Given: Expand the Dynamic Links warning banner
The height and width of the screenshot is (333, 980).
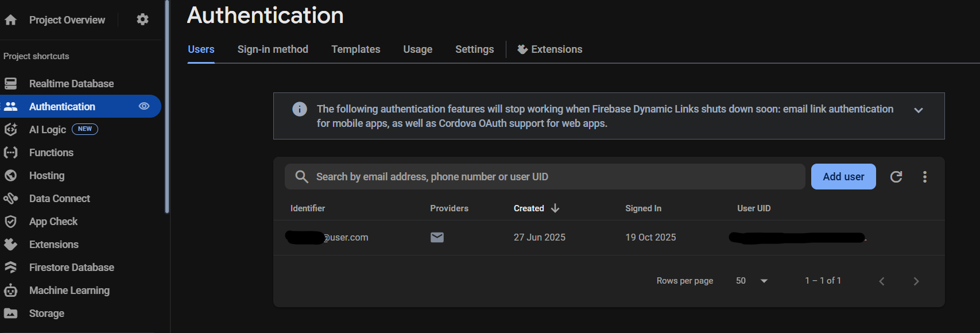Looking at the screenshot, I should click(x=918, y=110).
